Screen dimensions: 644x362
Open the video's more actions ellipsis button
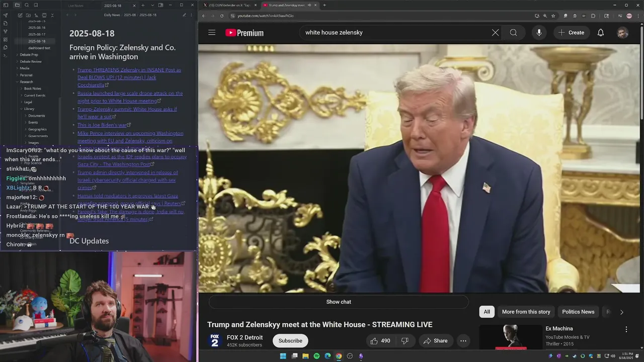[x=463, y=341]
